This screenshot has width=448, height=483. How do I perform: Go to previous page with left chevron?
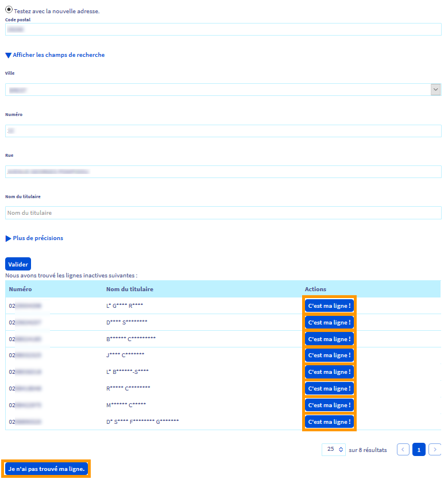pyautogui.click(x=403, y=450)
